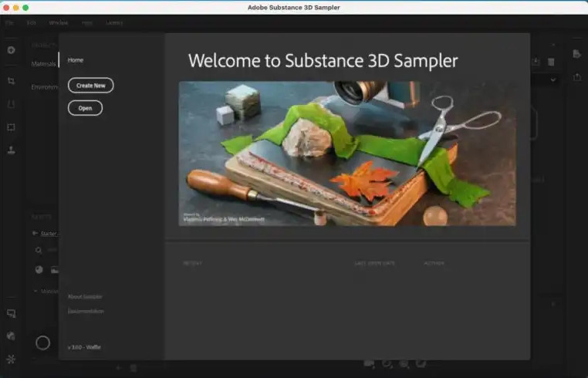This screenshot has height=378, width=588.
Task: Click the macOS yellow minimize window button
Action: 15,8
